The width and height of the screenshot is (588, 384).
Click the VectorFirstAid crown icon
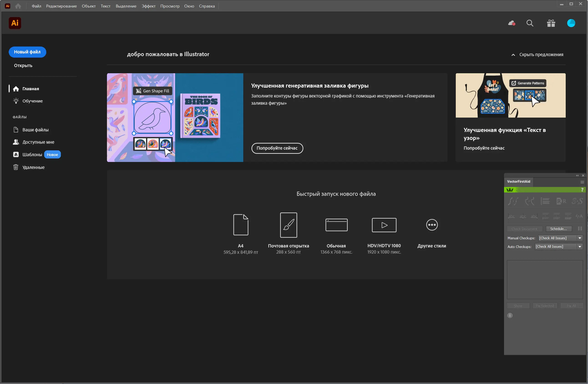510,190
